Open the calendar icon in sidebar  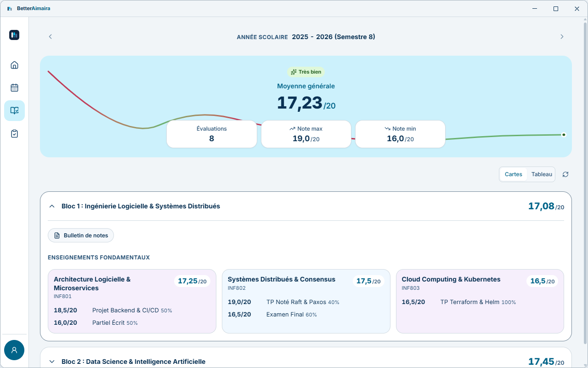point(14,88)
